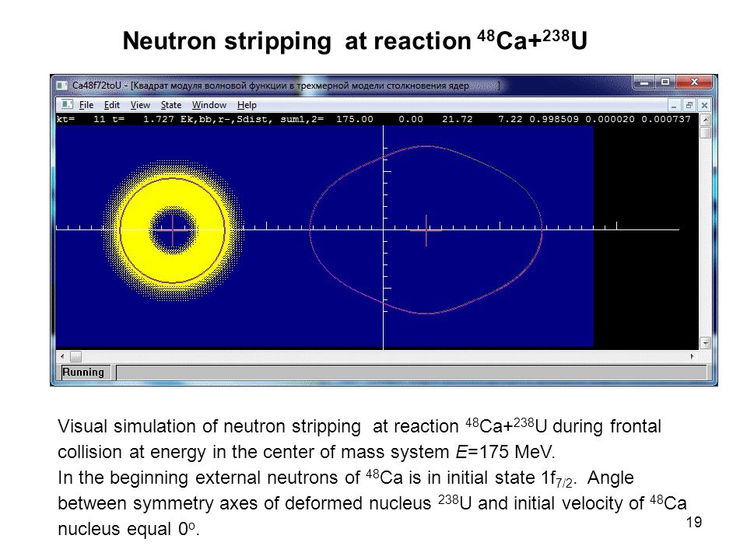Click the child document icon beside File menu

(67, 104)
